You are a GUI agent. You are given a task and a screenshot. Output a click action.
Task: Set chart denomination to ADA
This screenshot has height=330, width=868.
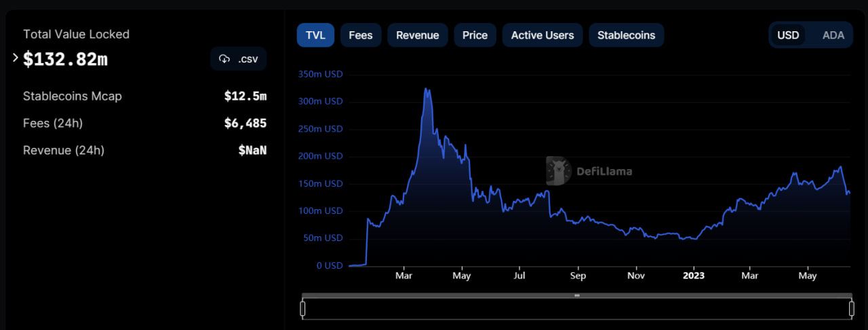click(833, 35)
